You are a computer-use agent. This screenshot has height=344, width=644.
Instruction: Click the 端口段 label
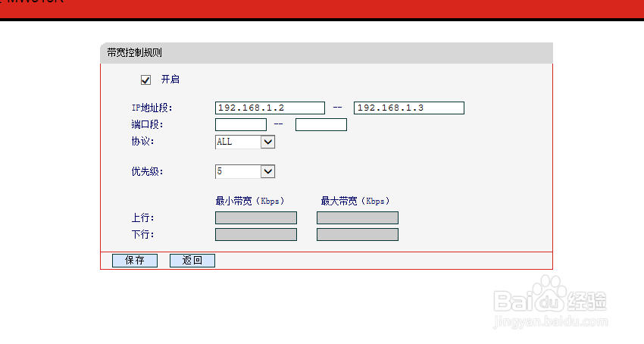pos(147,124)
